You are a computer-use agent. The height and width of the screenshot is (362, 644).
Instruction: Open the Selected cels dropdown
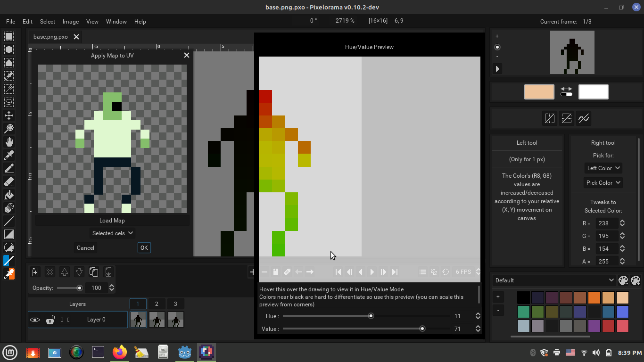coord(112,232)
